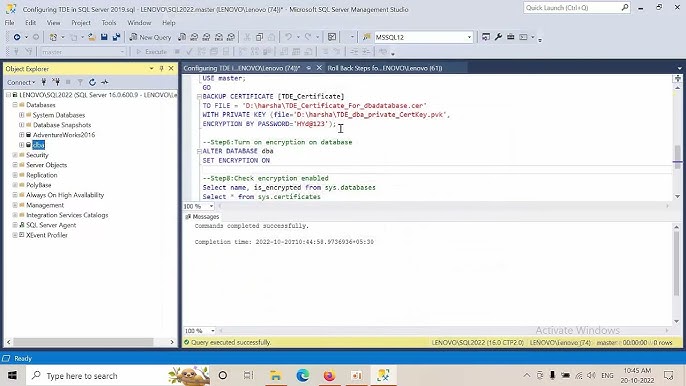Click the Properties wrench icon in toolbar
Image resolution: width=686 pixels, height=386 pixels.
[x=498, y=37]
